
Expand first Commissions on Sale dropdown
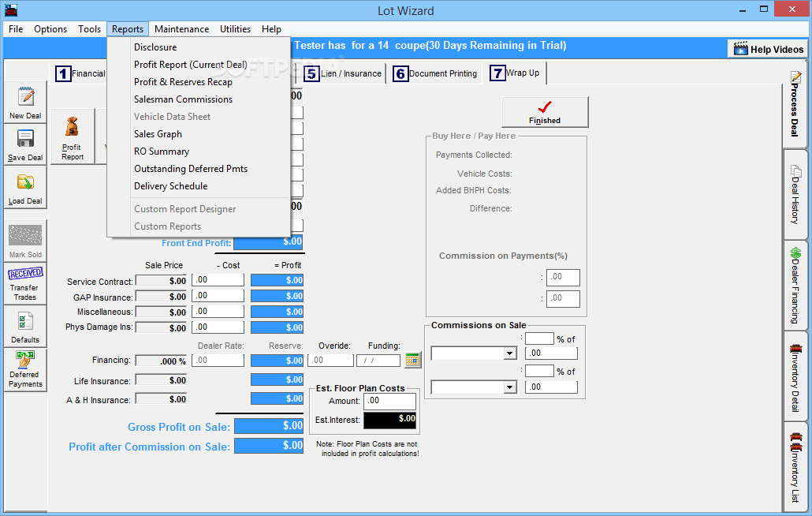[510, 353]
